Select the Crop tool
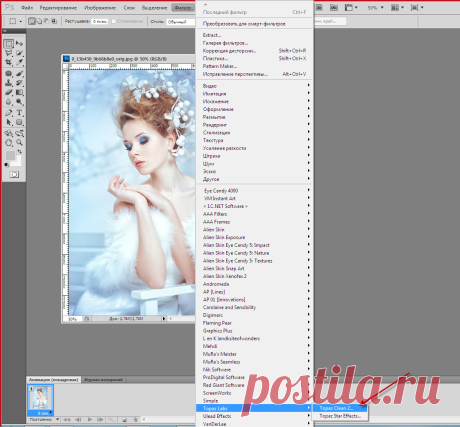Screen dimensions: 460x427 [9, 62]
